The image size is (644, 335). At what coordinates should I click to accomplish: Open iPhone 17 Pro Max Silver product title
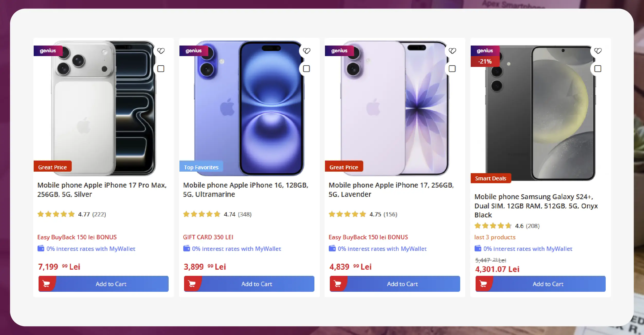(x=102, y=190)
